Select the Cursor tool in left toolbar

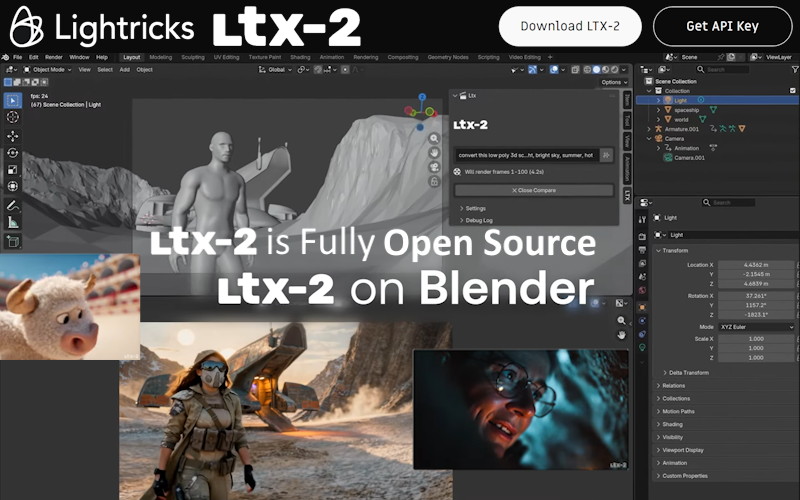click(x=13, y=117)
